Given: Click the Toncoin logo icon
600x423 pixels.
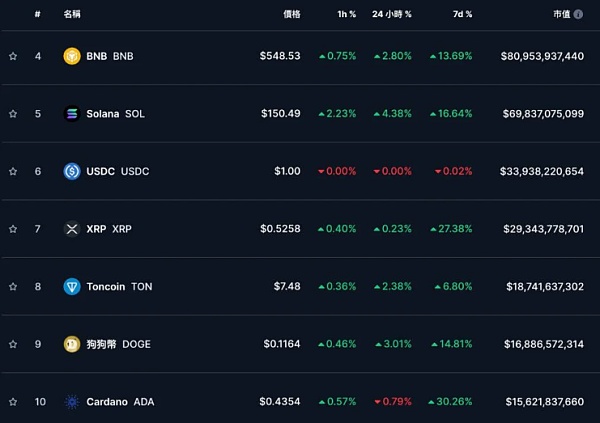Looking at the screenshot, I should click(x=71, y=286).
